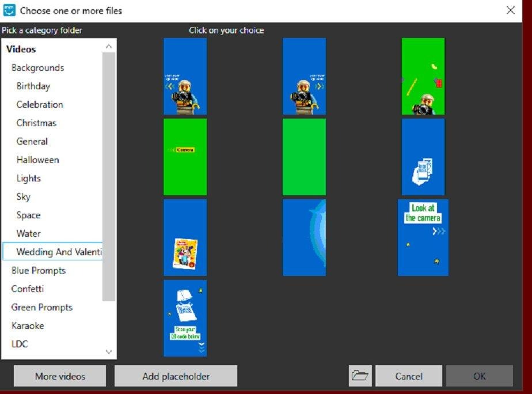Choose the plain green video thumbnail
Screen dimensions: 532x394
coord(304,157)
